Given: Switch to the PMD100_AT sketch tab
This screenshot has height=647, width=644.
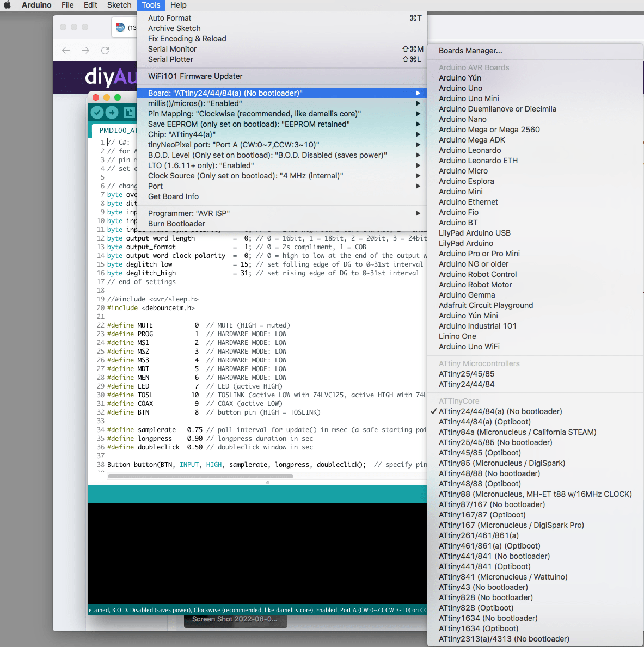Looking at the screenshot, I should point(114,131).
